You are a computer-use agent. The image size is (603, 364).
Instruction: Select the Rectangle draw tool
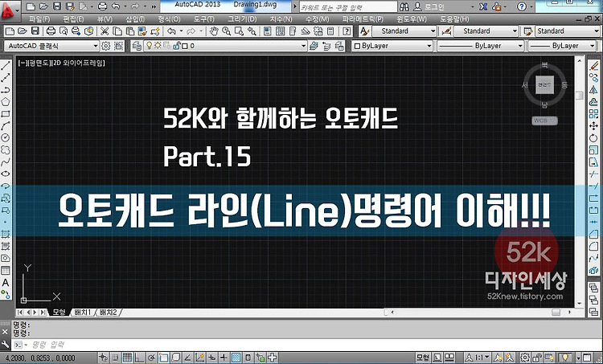6,114
